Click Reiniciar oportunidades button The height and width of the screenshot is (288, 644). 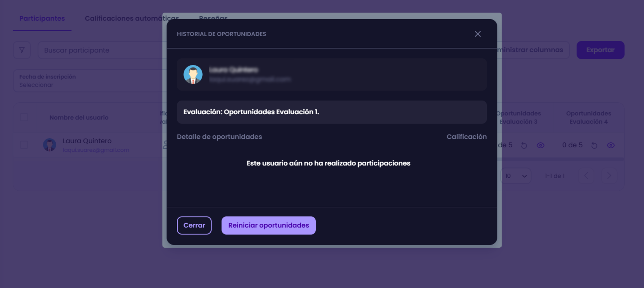[269, 225]
